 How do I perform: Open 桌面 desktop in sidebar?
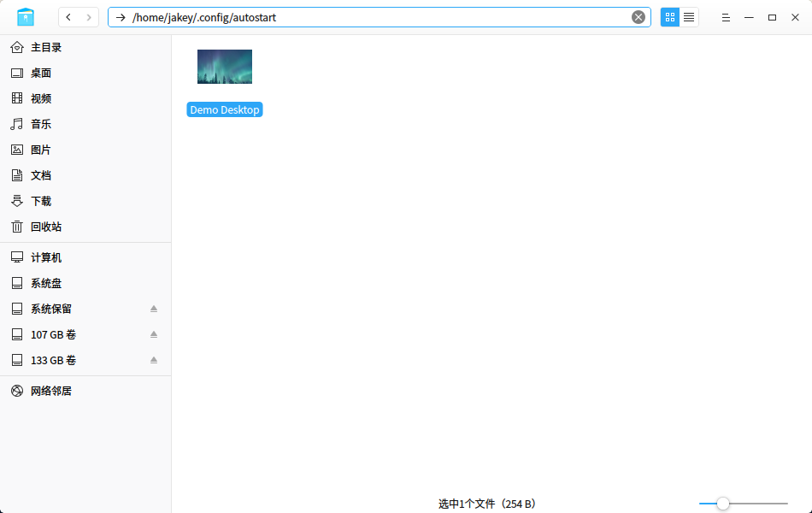pos(85,73)
